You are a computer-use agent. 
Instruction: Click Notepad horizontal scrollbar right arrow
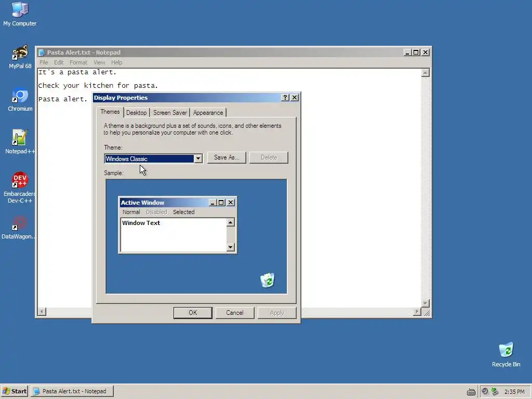pos(417,312)
